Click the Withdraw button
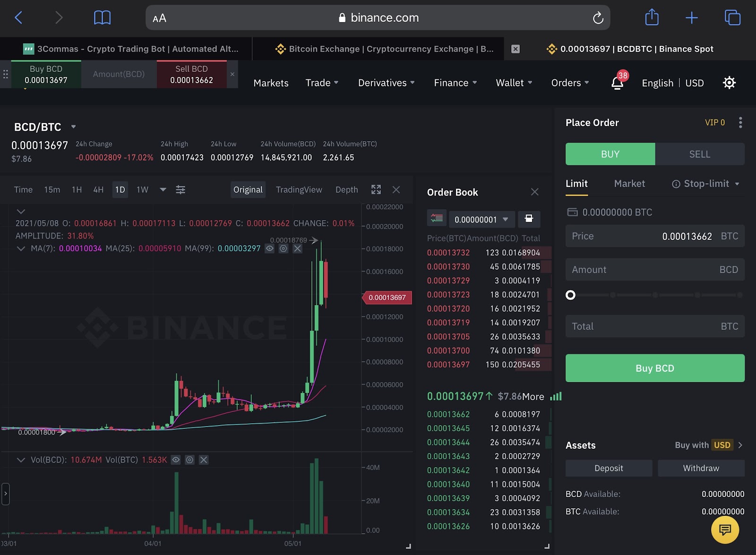The image size is (756, 555). click(701, 468)
